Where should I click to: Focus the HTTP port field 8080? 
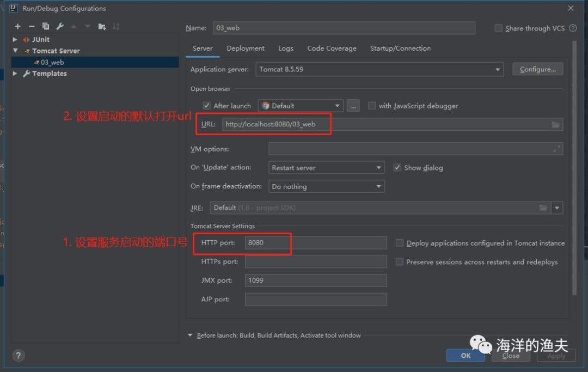coord(316,243)
